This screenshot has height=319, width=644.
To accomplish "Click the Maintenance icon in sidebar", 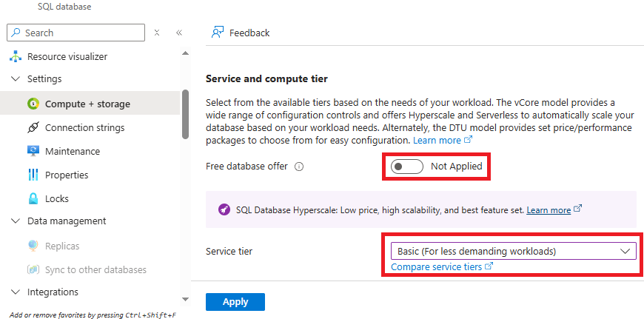I will 33,152.
